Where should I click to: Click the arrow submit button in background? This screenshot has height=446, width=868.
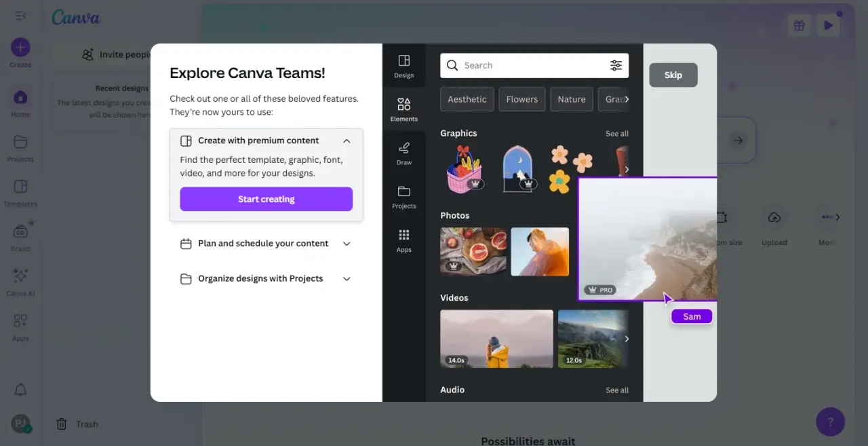738,141
